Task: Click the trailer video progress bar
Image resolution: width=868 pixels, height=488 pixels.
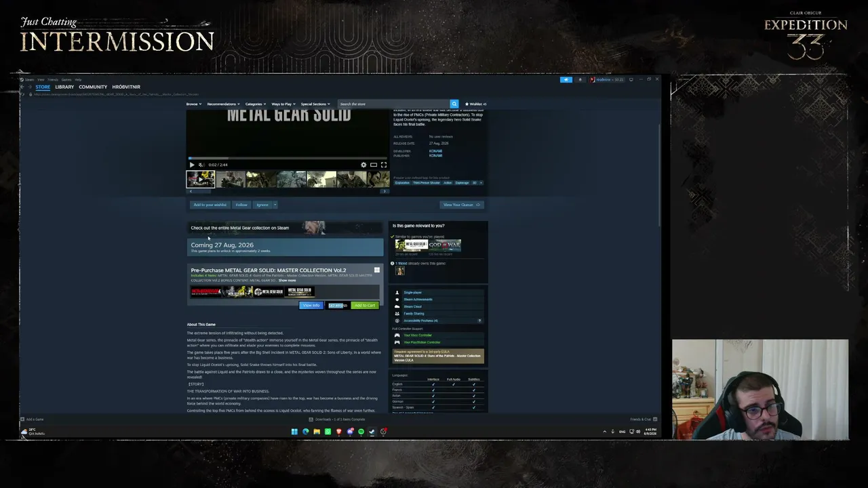Action: click(x=288, y=158)
